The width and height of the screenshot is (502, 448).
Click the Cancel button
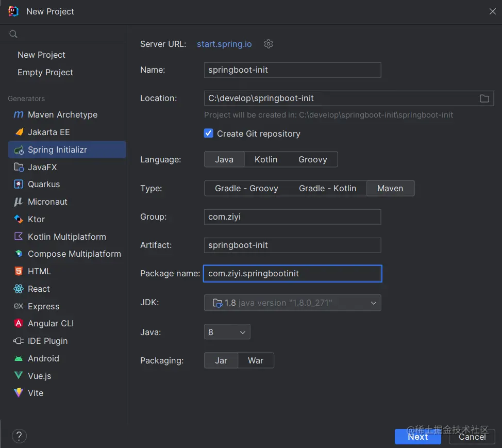[x=472, y=437]
